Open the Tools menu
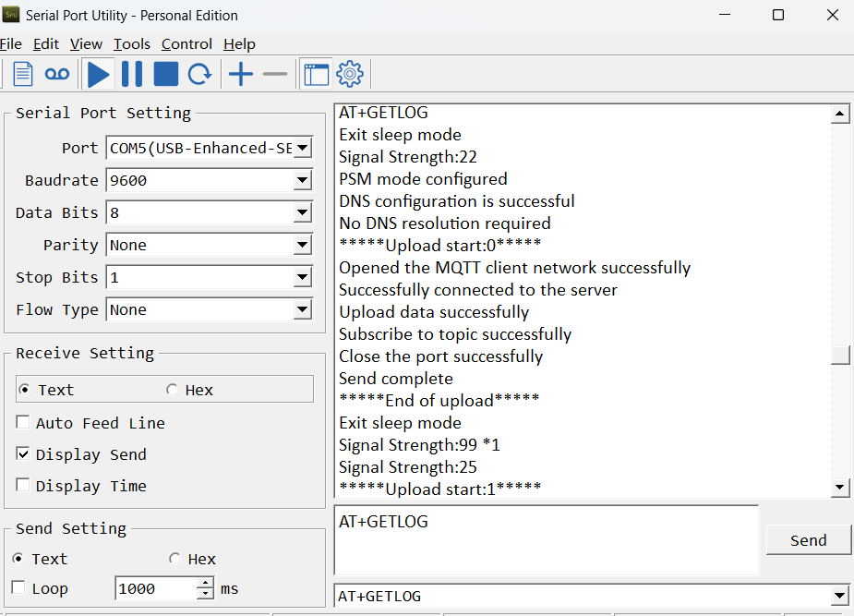This screenshot has height=616, width=854. pos(132,44)
